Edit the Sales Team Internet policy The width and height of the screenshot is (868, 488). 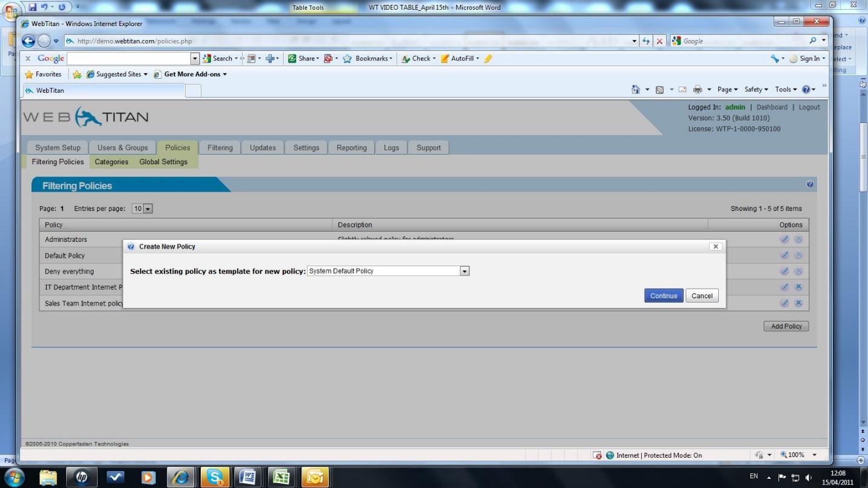click(x=785, y=303)
